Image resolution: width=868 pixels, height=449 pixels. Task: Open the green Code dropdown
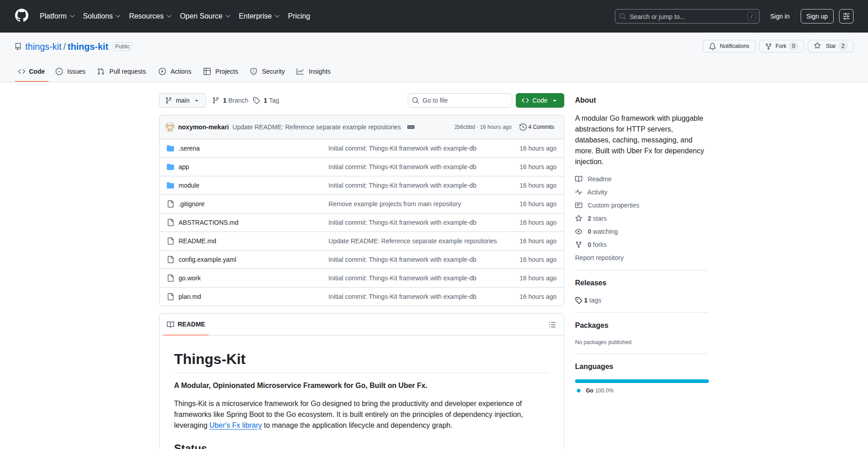tap(539, 100)
